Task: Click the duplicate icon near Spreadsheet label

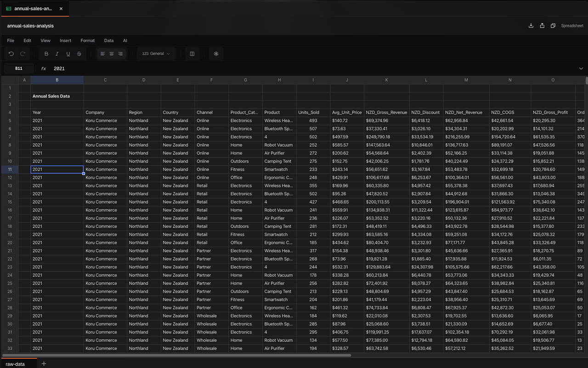Action: [x=553, y=26]
